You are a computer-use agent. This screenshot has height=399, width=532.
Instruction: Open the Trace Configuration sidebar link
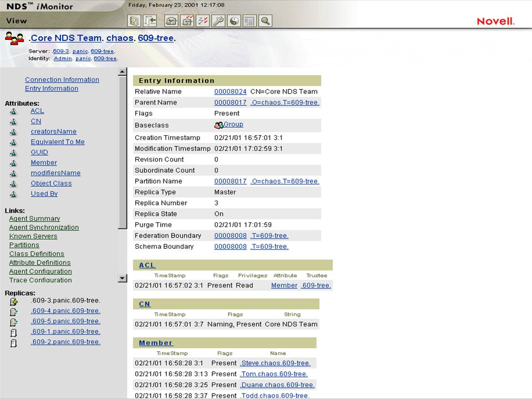[40, 280]
